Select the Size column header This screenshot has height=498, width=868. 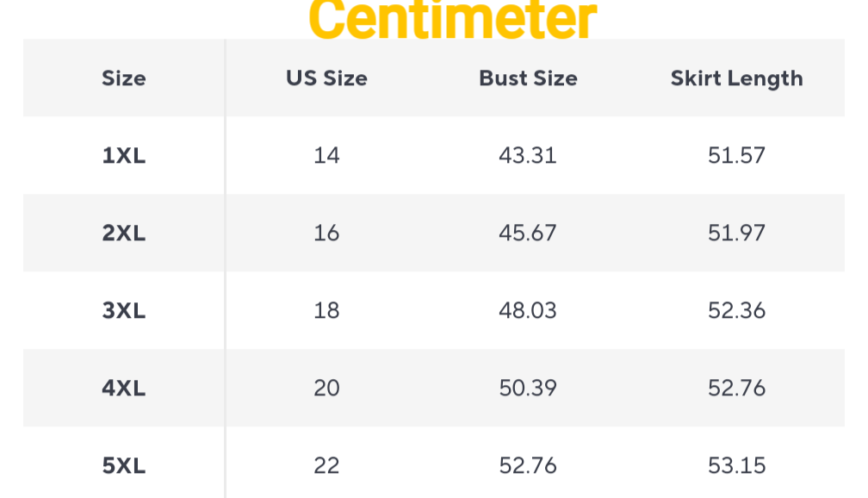tap(124, 78)
